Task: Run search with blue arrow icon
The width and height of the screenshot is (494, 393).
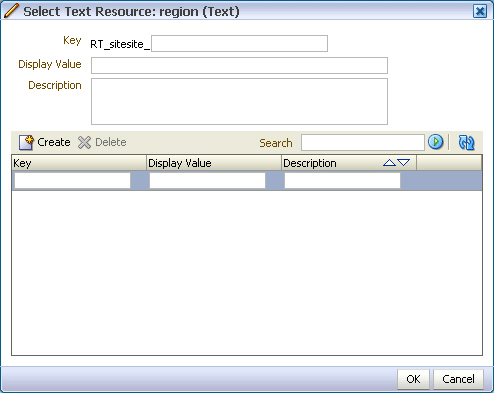Action: pyautogui.click(x=435, y=142)
